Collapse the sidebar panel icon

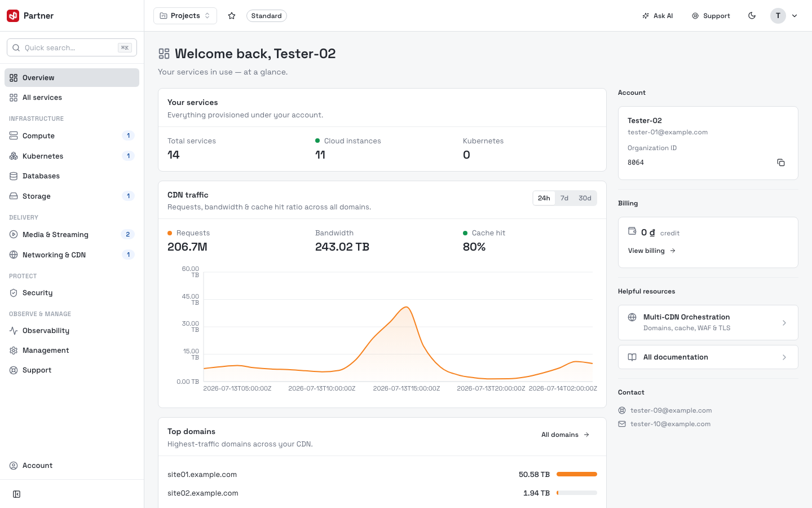click(x=17, y=494)
